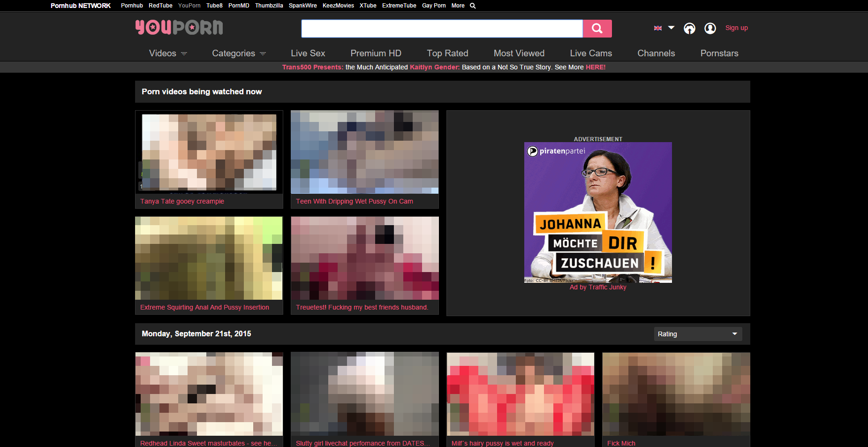Open the Pornstars section
The width and height of the screenshot is (868, 447).
(x=719, y=53)
